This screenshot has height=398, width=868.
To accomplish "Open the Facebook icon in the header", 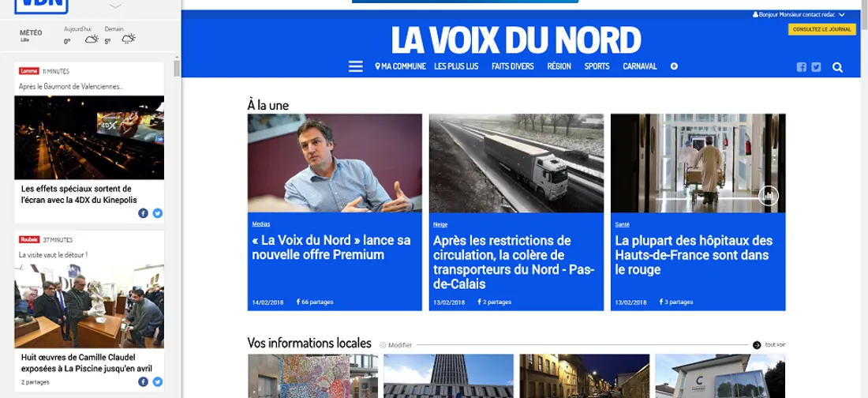I will click(x=801, y=67).
